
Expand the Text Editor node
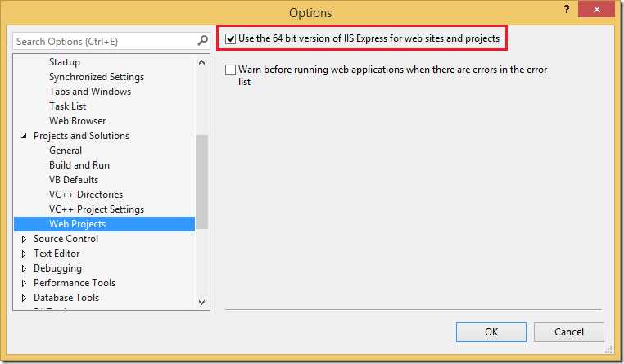coord(24,254)
